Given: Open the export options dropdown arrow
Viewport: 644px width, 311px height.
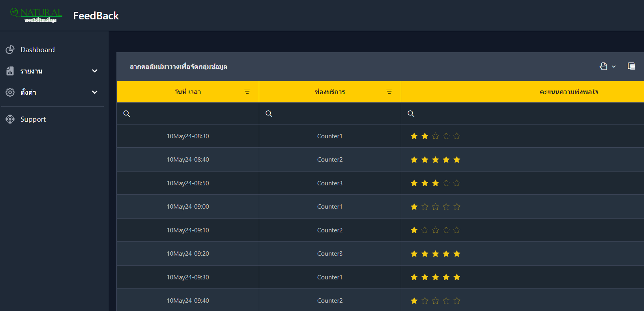Looking at the screenshot, I should click(614, 67).
